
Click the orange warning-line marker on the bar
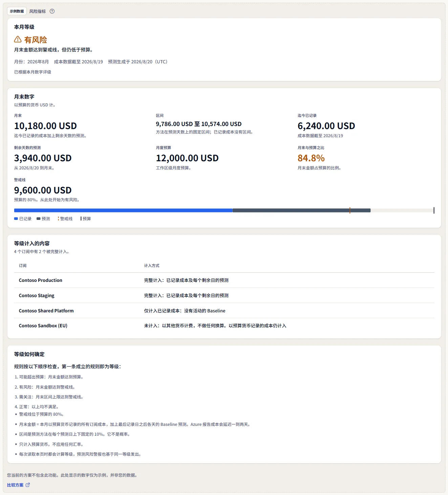tap(350, 210)
